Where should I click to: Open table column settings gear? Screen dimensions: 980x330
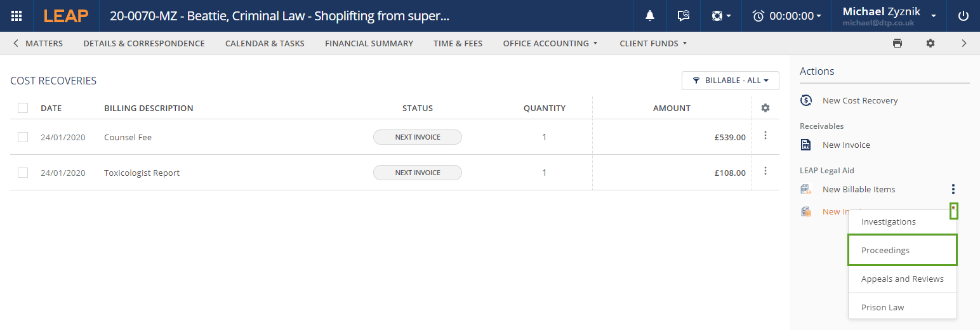[765, 108]
